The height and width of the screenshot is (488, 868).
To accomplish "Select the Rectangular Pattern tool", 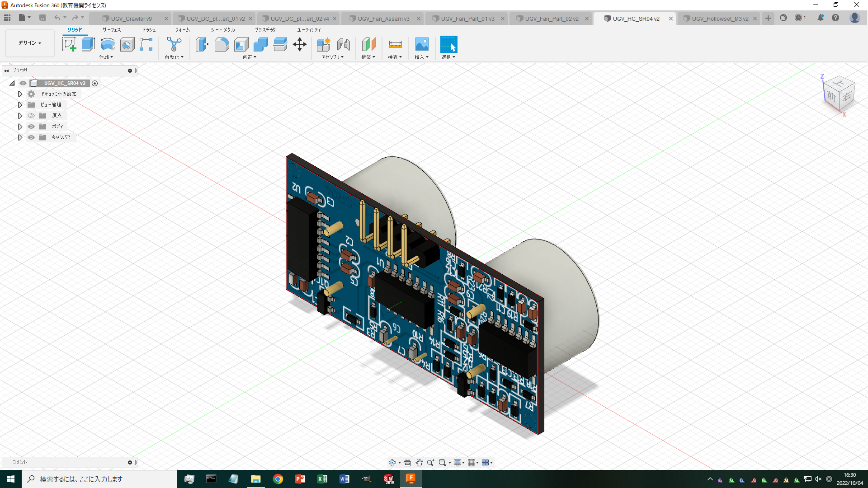I will pyautogui.click(x=146, y=44).
